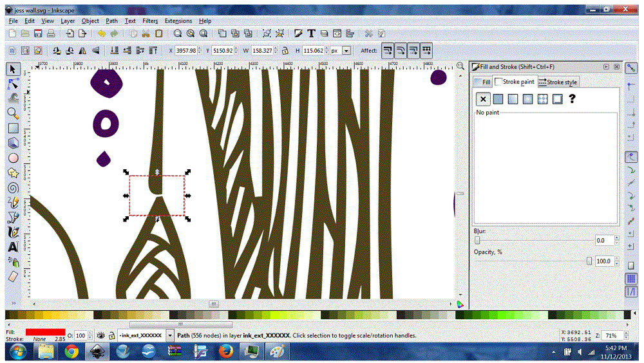The width and height of the screenshot is (644, 363).
Task: Click the Open document folder icon
Action: click(25, 33)
